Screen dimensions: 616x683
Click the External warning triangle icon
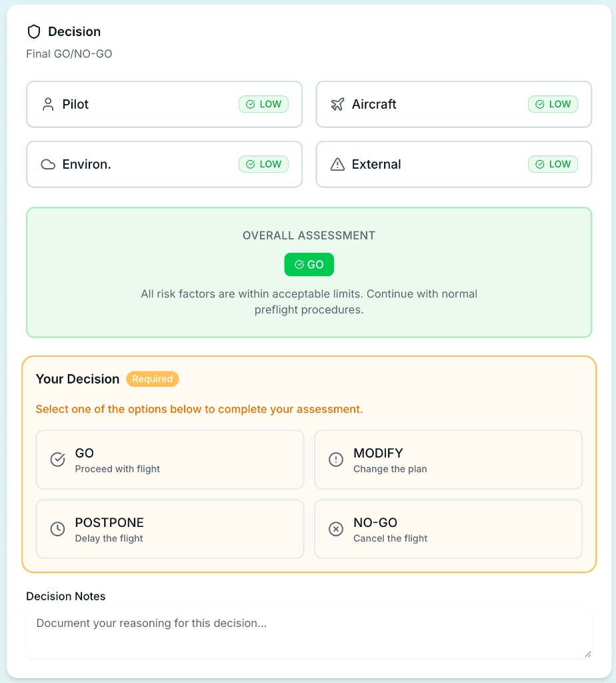click(x=337, y=164)
